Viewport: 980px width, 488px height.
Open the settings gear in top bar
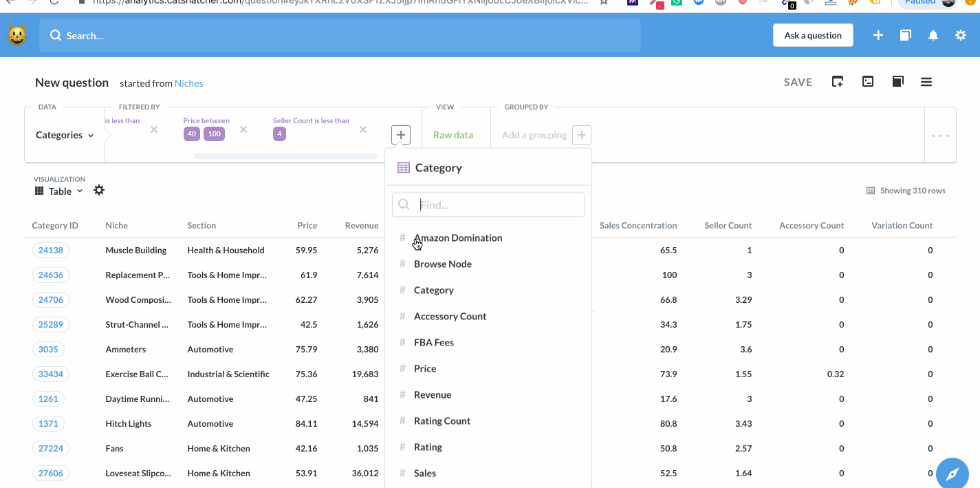click(961, 35)
